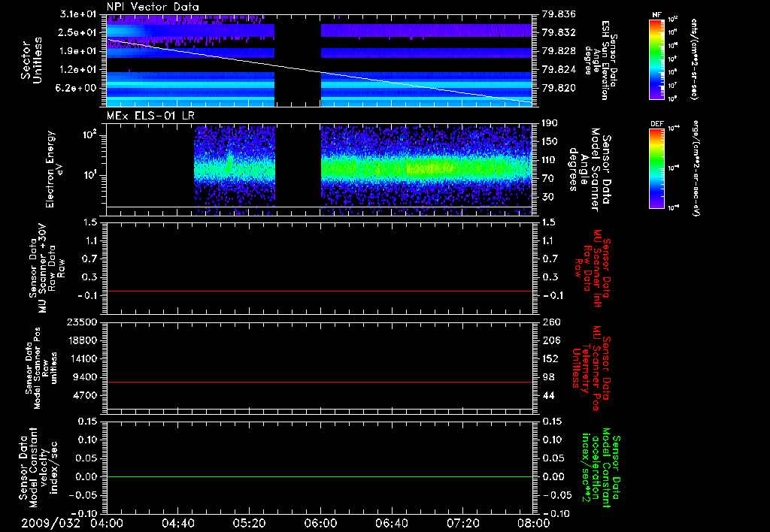
Task: Click the red 'MU Scanner Inh Raw Data' label
Action: pyautogui.click(x=593, y=268)
